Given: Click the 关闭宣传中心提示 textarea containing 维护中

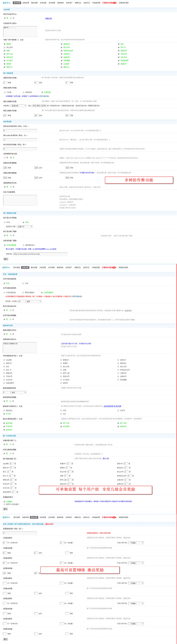Looking at the screenshot, I should [20, 32].
